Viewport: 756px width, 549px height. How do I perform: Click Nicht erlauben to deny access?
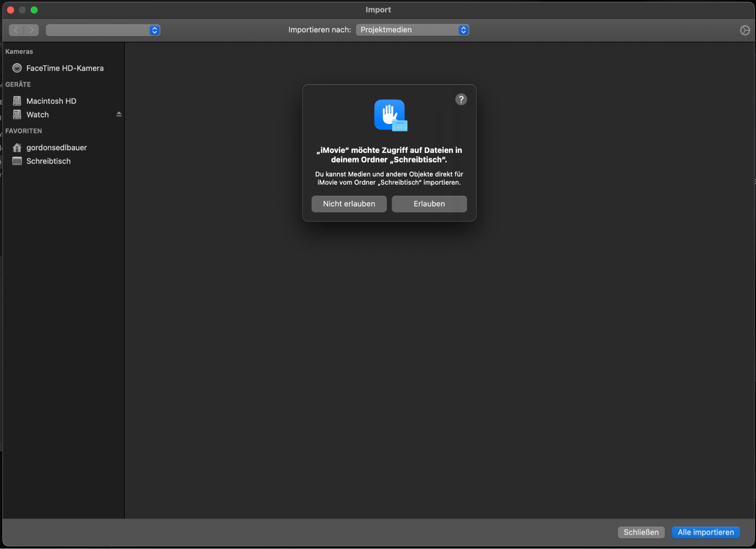tap(349, 204)
